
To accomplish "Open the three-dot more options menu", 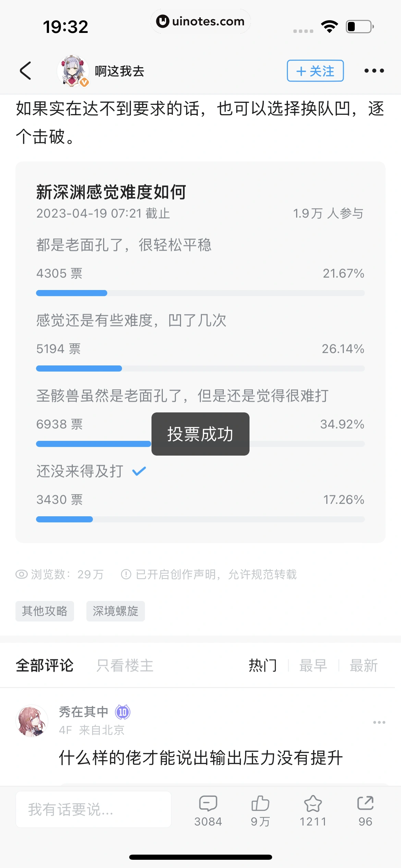I will [x=374, y=71].
